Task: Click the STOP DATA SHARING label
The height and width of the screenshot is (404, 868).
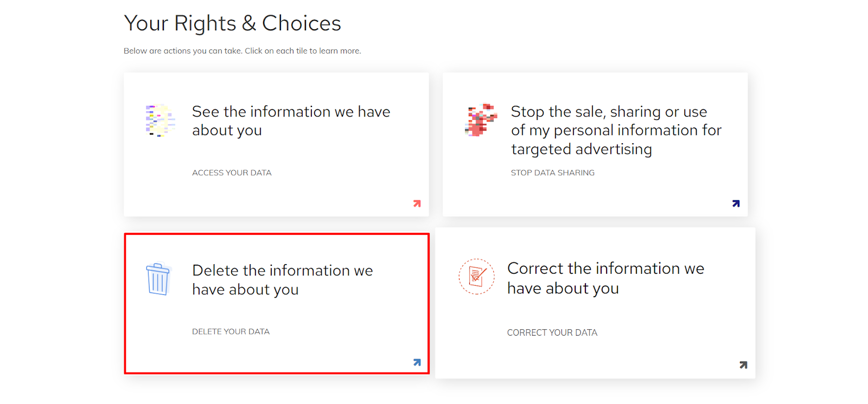Action: coord(552,172)
